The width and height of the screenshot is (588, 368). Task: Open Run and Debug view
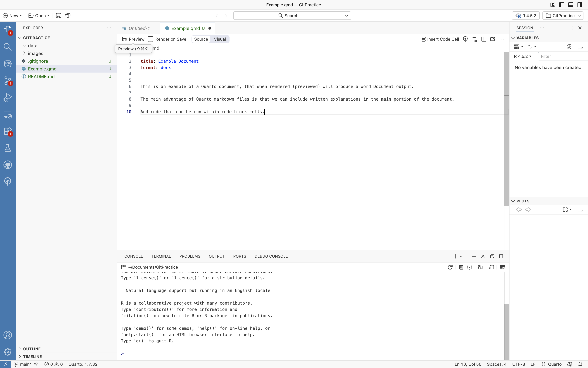(x=8, y=97)
